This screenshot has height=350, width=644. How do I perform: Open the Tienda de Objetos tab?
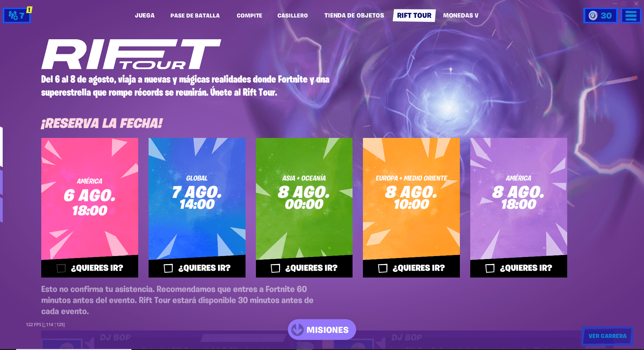[x=354, y=15]
